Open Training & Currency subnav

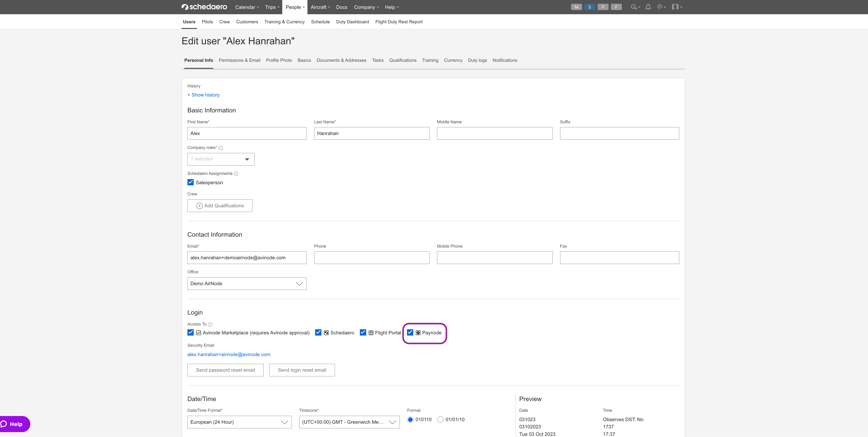pyautogui.click(x=284, y=22)
